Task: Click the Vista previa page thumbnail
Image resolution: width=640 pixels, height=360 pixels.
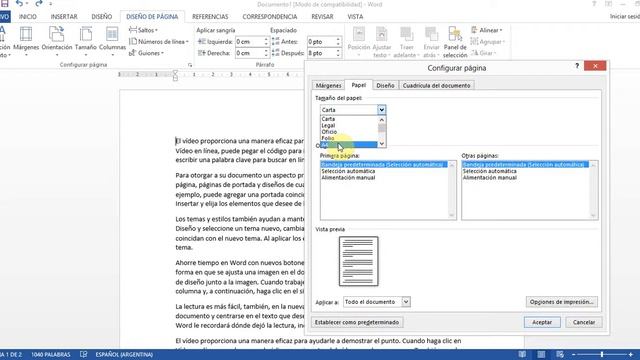Action: [358, 261]
